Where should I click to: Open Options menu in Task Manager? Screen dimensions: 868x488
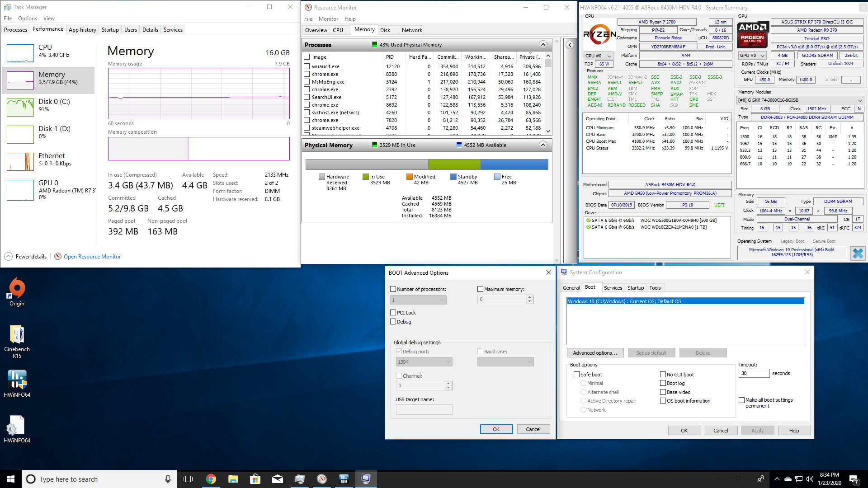pos(28,19)
